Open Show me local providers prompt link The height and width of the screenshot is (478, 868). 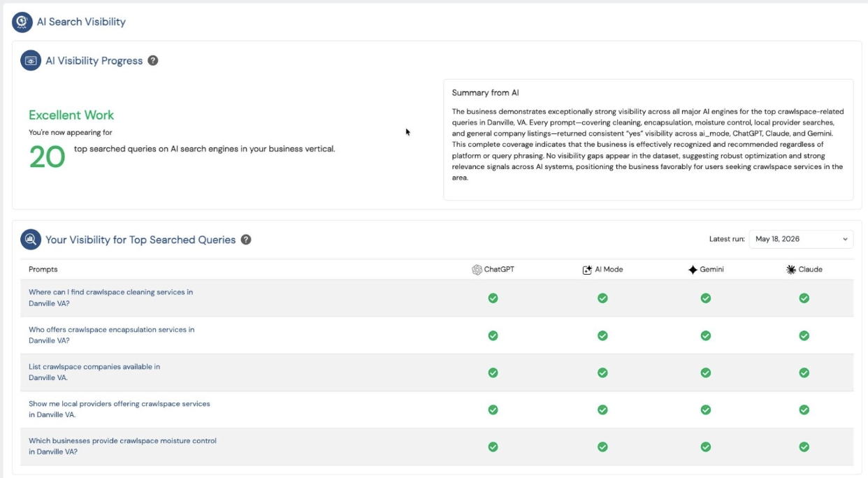(120, 409)
